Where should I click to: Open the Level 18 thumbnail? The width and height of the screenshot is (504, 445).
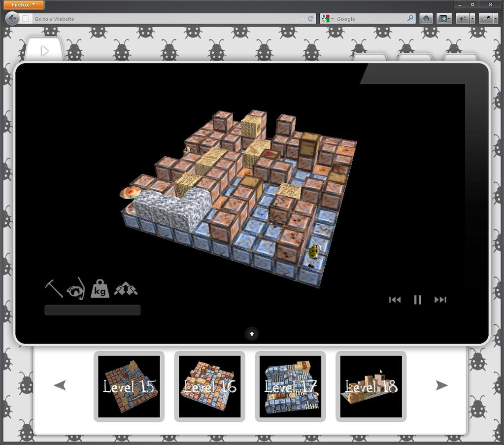coord(371,386)
